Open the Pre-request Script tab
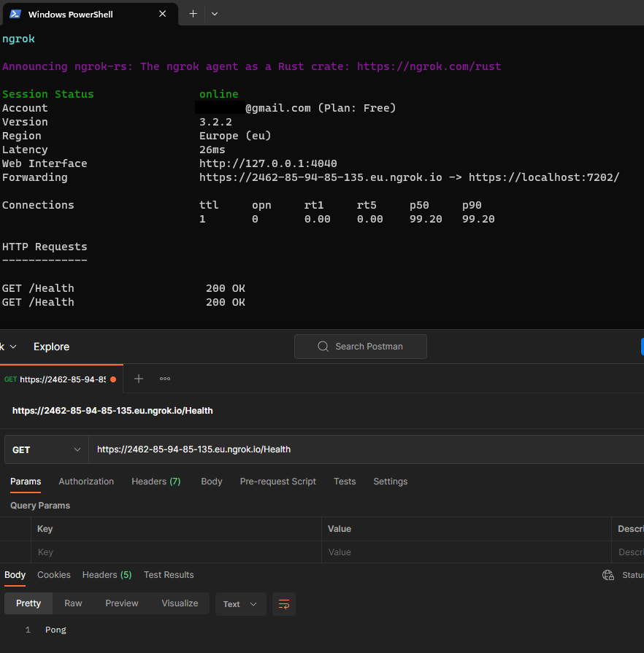Screen dimensions: 644x653 click(278, 482)
